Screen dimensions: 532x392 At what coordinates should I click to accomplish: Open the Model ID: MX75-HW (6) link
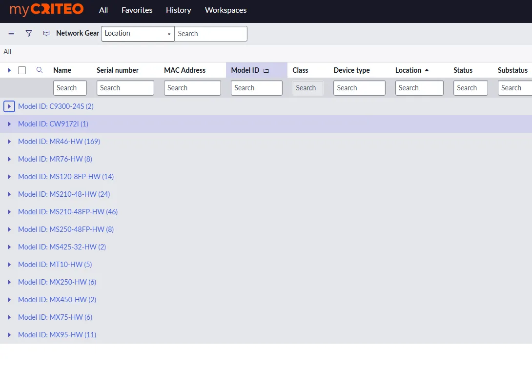coord(55,317)
